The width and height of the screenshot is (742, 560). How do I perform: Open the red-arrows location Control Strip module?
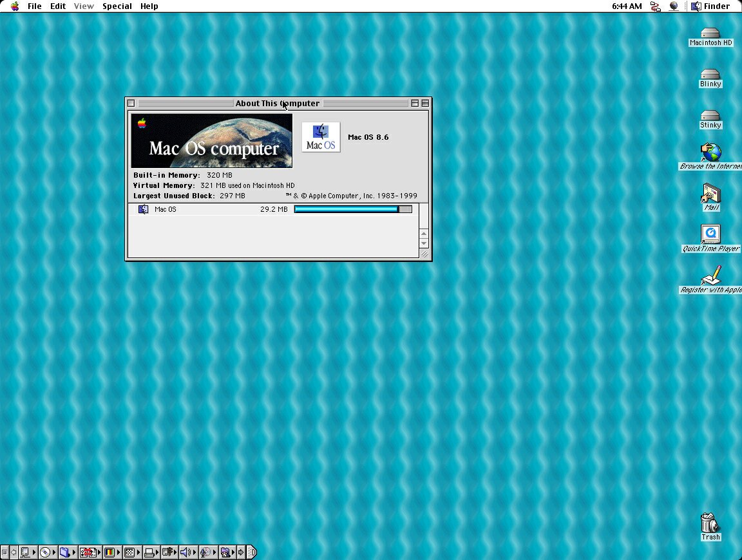90,552
